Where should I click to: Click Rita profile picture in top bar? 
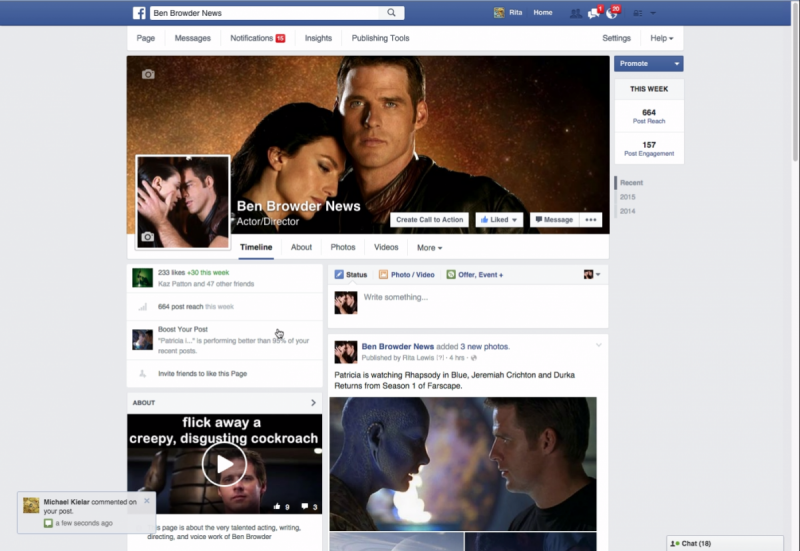click(499, 13)
